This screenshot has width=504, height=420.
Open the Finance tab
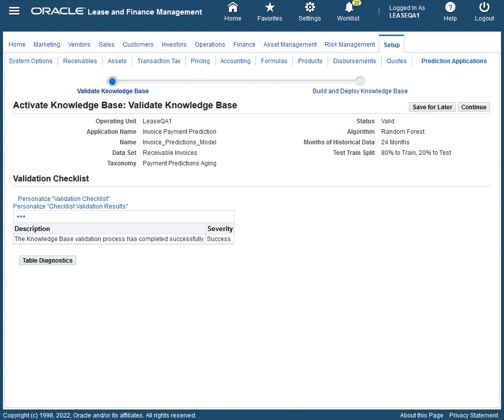244,45
